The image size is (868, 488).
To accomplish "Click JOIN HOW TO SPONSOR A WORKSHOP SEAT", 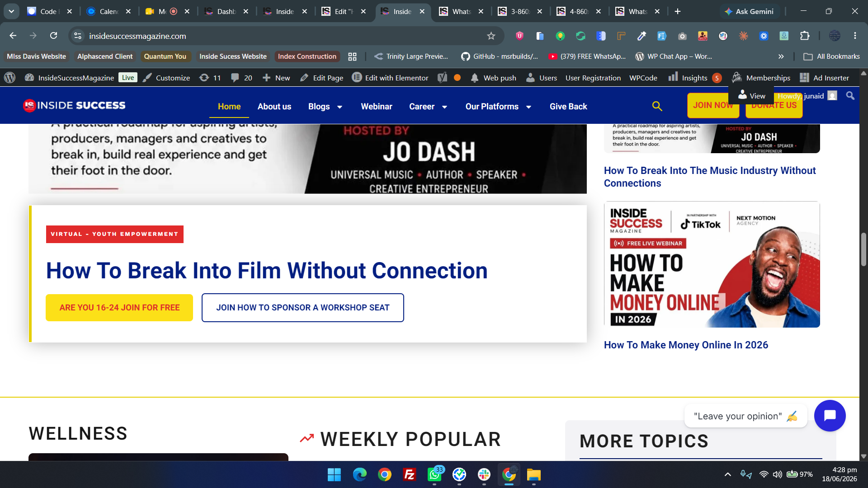I will coord(303,308).
